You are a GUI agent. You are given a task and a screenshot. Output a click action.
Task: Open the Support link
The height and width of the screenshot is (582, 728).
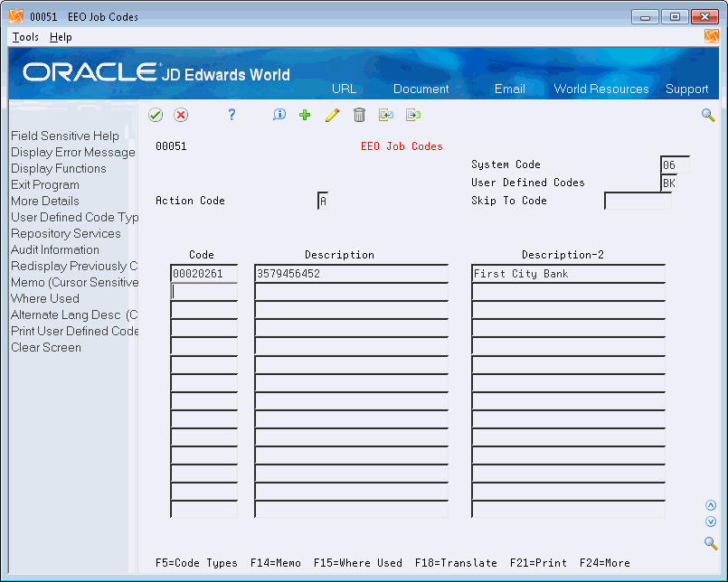686,89
